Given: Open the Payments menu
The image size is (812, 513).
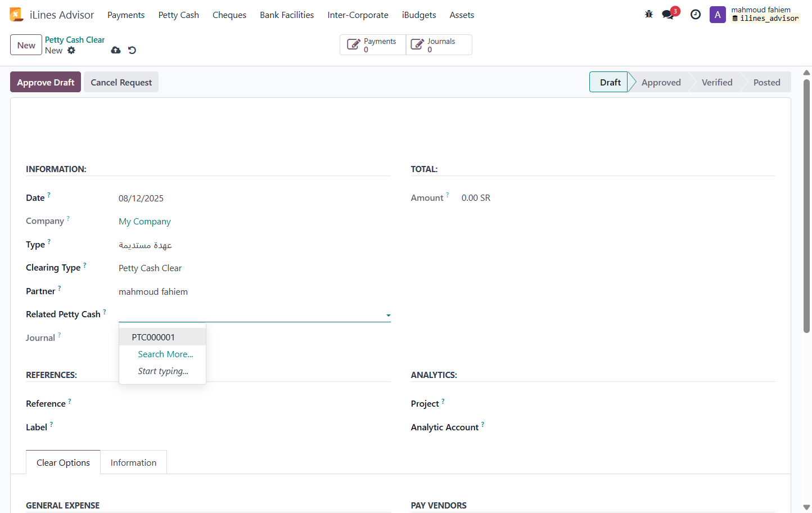Looking at the screenshot, I should pos(126,15).
